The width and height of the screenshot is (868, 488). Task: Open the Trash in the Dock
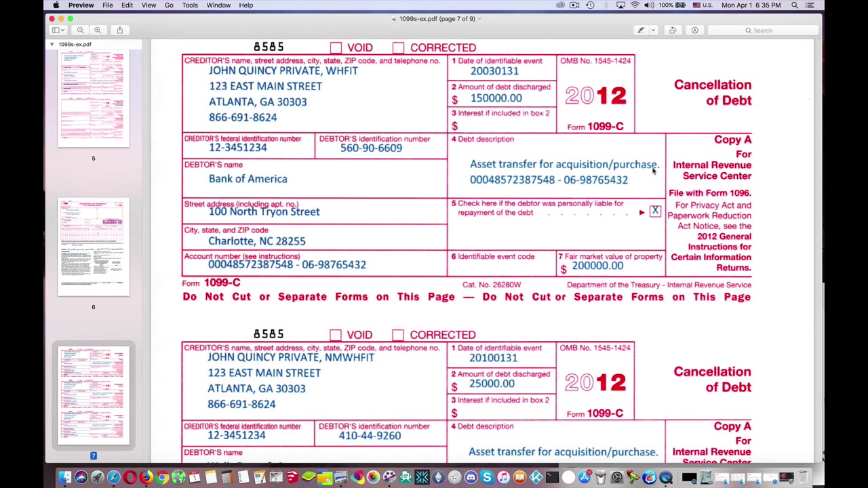[804, 478]
